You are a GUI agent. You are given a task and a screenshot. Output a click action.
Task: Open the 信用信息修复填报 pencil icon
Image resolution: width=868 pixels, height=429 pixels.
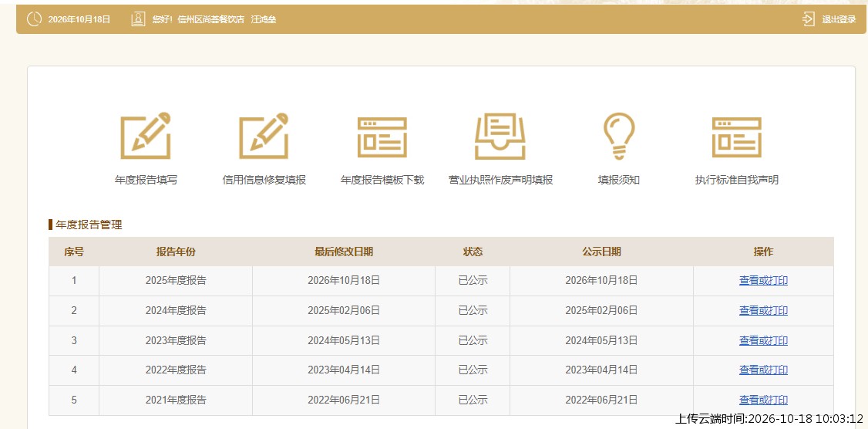click(264, 136)
